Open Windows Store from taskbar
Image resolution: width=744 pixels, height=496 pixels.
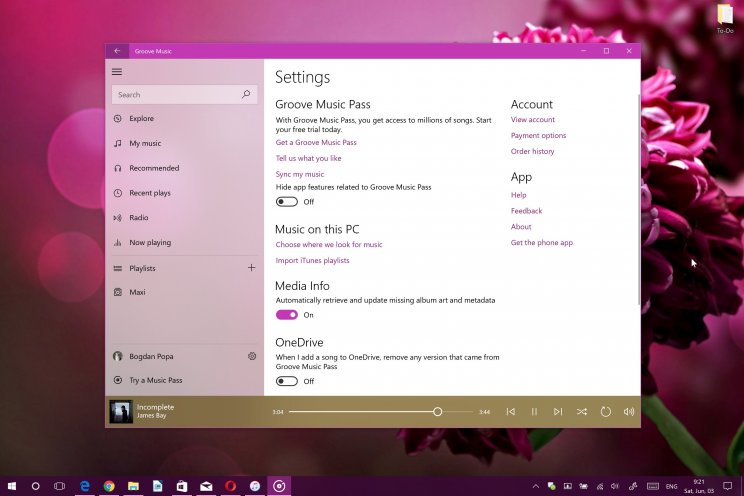pos(182,486)
